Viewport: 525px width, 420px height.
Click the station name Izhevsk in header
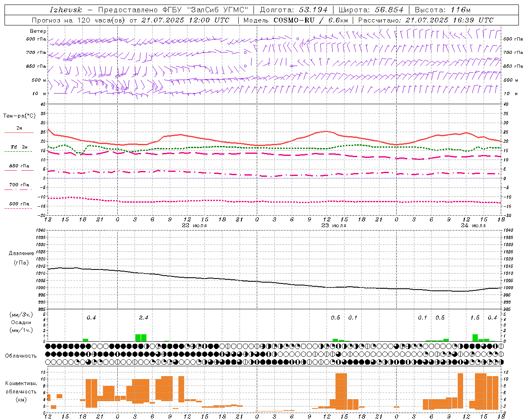click(66, 10)
